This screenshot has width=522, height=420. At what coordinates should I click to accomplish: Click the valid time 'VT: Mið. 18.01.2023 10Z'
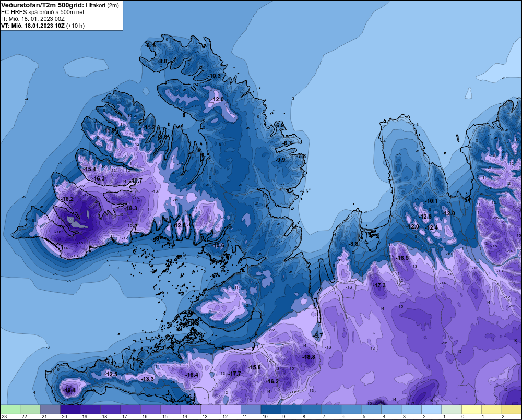(x=33, y=26)
